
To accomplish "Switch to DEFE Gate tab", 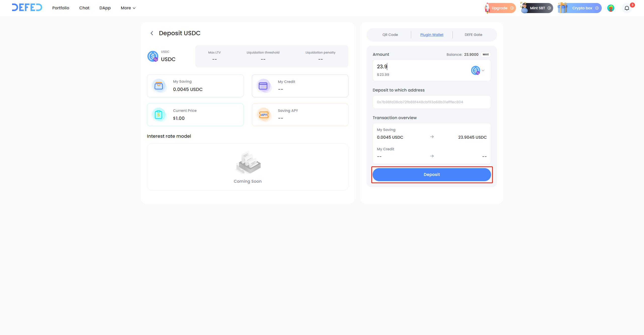I will coord(473,35).
